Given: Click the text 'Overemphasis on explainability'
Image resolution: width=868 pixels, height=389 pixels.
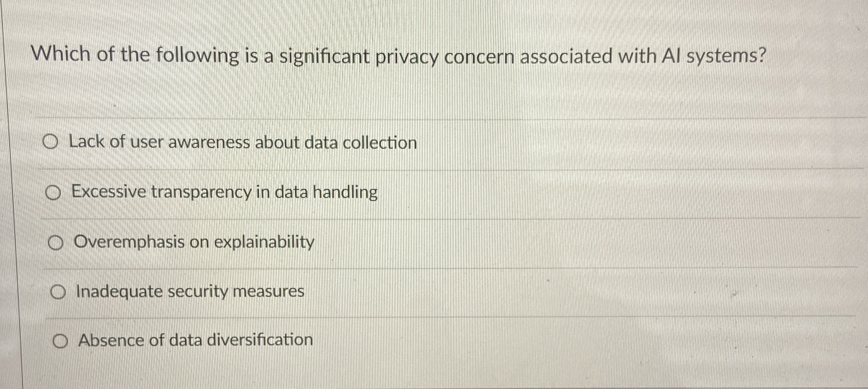Looking at the screenshot, I should 194,242.
